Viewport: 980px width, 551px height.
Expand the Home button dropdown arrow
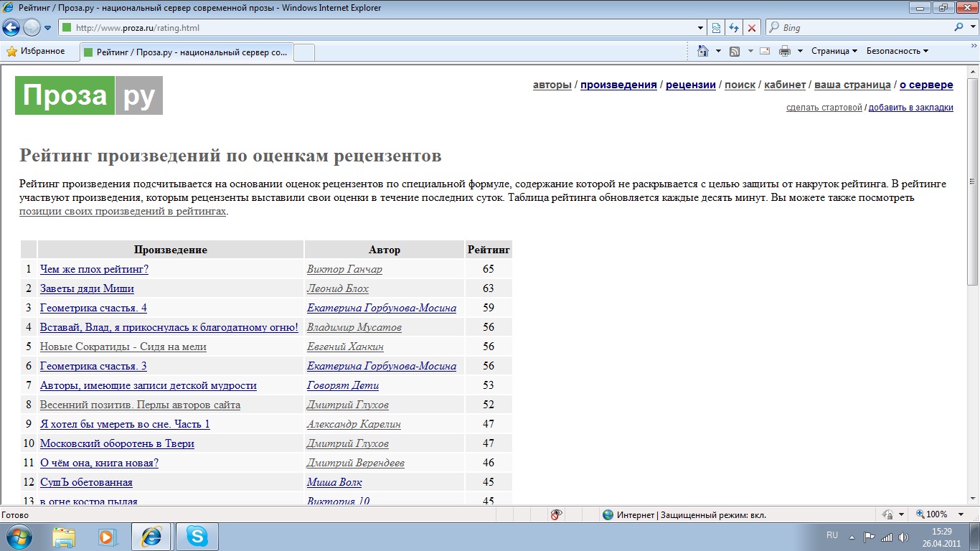[x=718, y=51]
